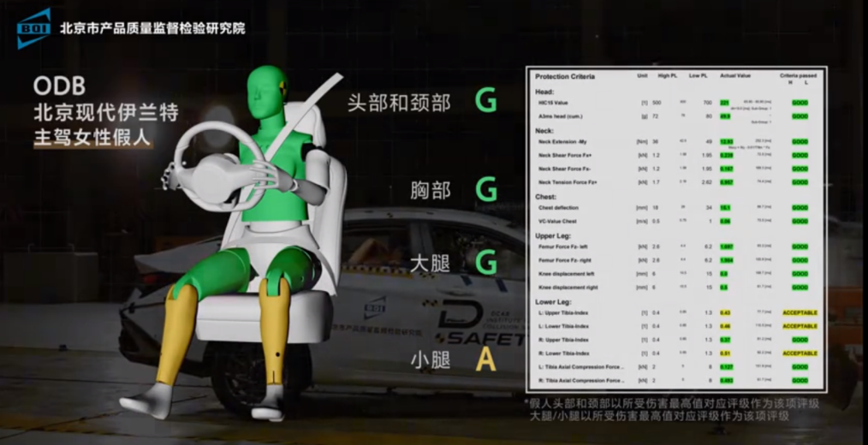Click ACCEPTABLE badge for L: Upper Tibia-Index
The height and width of the screenshot is (445, 868).
click(x=800, y=313)
